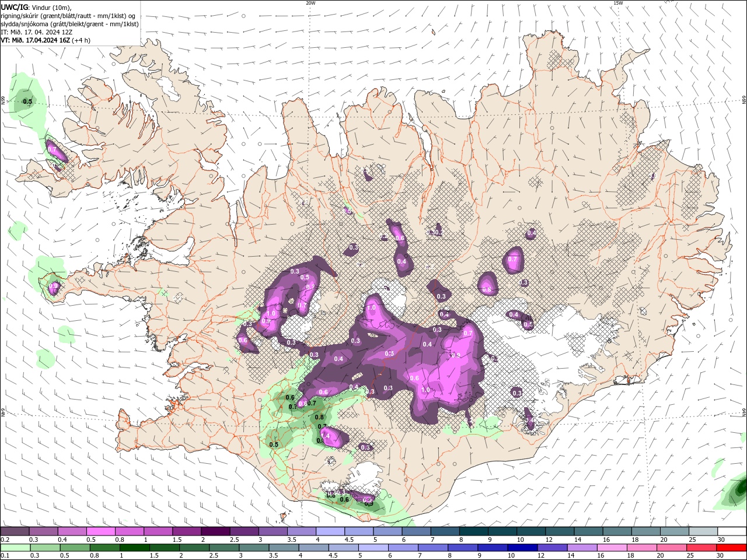Click the plum 1.5 snow scale swatch
Screen dimensions: 747x560
point(187,531)
